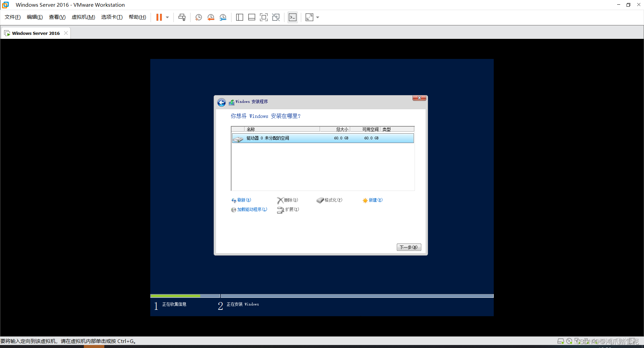Open the 编辑(E) menu
Viewport: 644px width, 348px height.
point(35,17)
